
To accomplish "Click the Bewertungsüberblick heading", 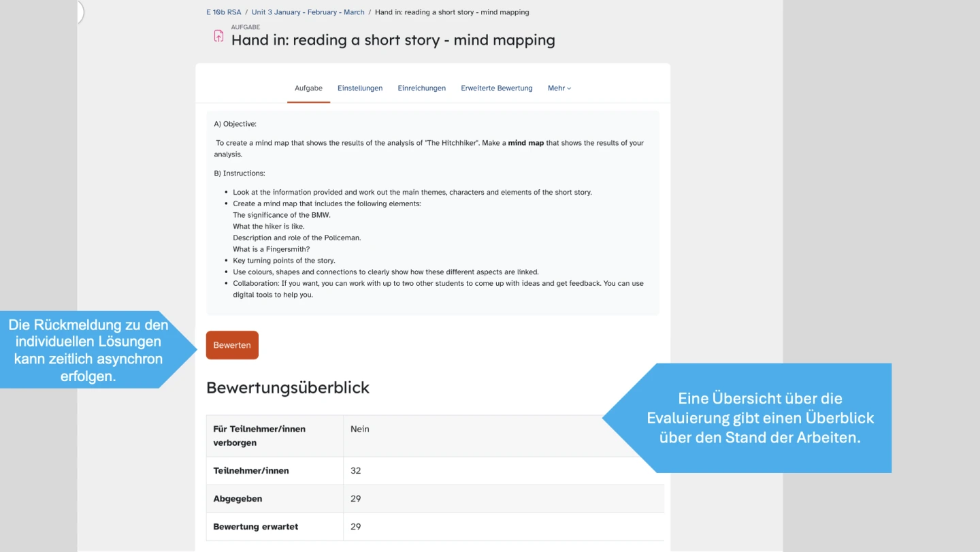I will 287,388.
